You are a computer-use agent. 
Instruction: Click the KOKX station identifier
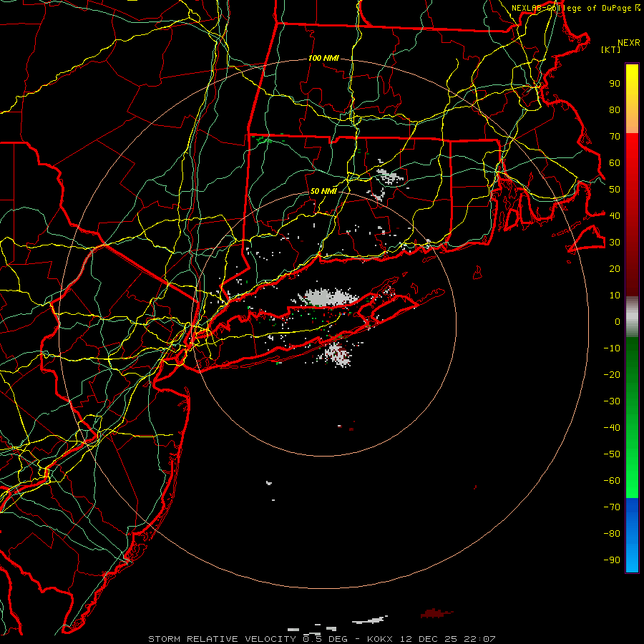click(380, 639)
